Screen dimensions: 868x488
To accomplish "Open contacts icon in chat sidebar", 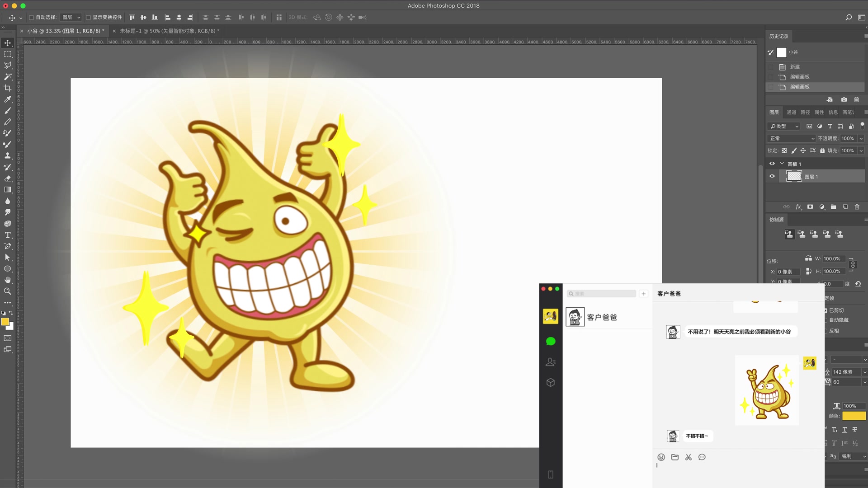I will [x=551, y=362].
